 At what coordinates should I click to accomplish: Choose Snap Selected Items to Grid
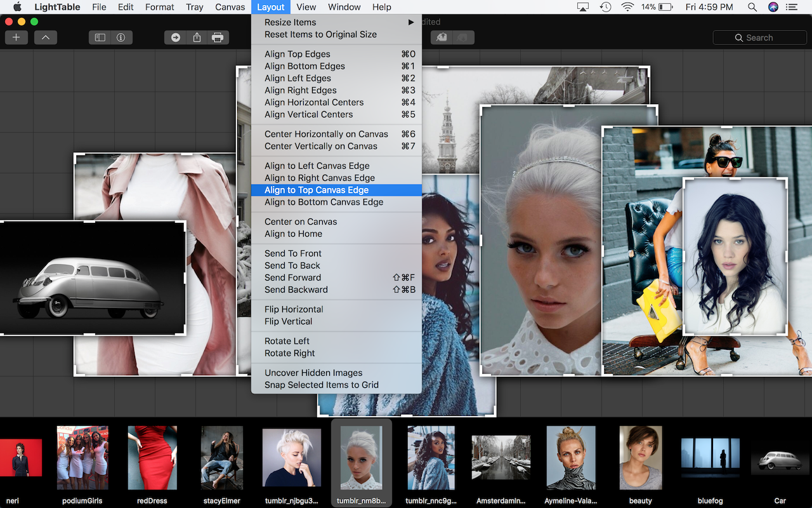pyautogui.click(x=322, y=385)
